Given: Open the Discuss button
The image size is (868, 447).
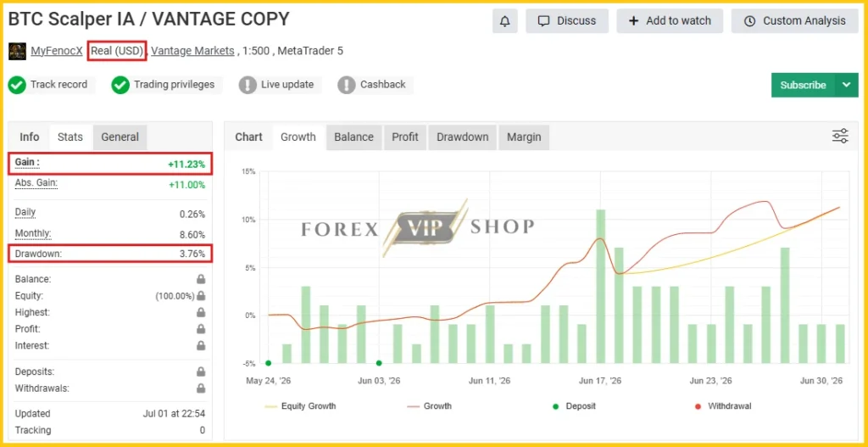Looking at the screenshot, I should click(567, 21).
